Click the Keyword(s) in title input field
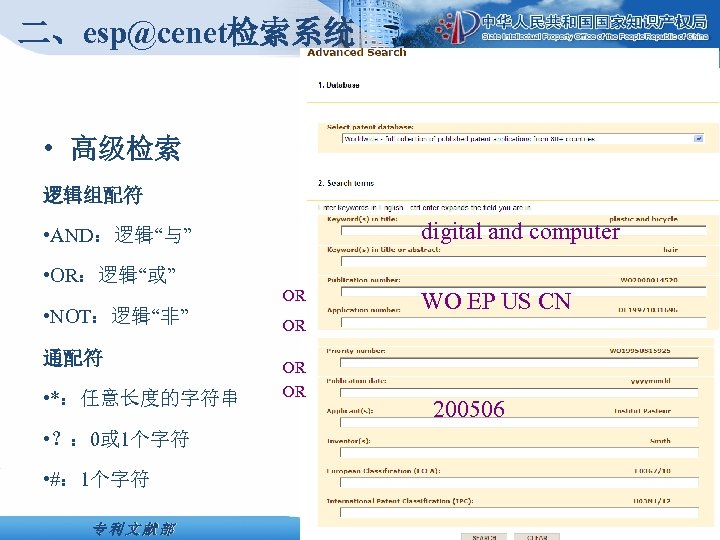Image resolution: width=720 pixels, height=540 pixels. pyautogui.click(x=523, y=231)
